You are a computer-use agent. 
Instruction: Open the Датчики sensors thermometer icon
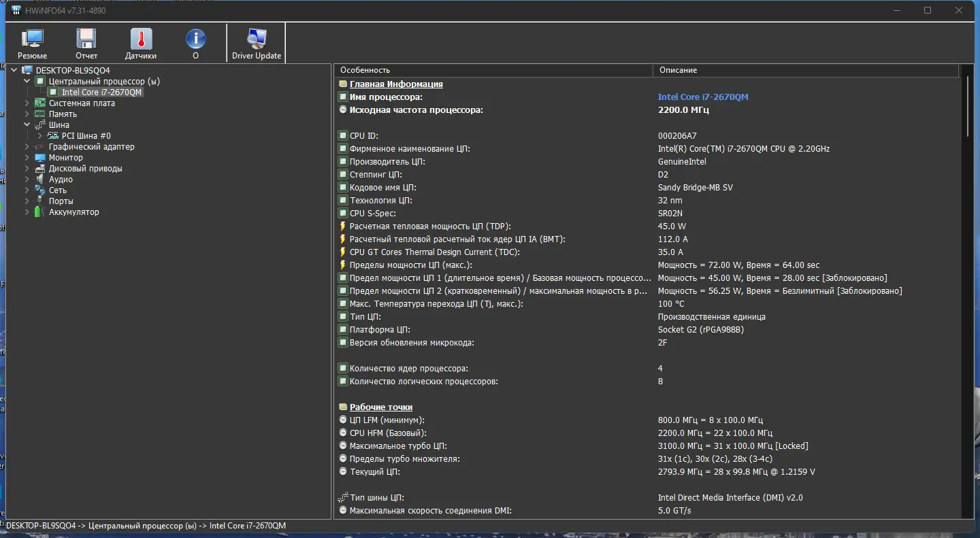(141, 39)
